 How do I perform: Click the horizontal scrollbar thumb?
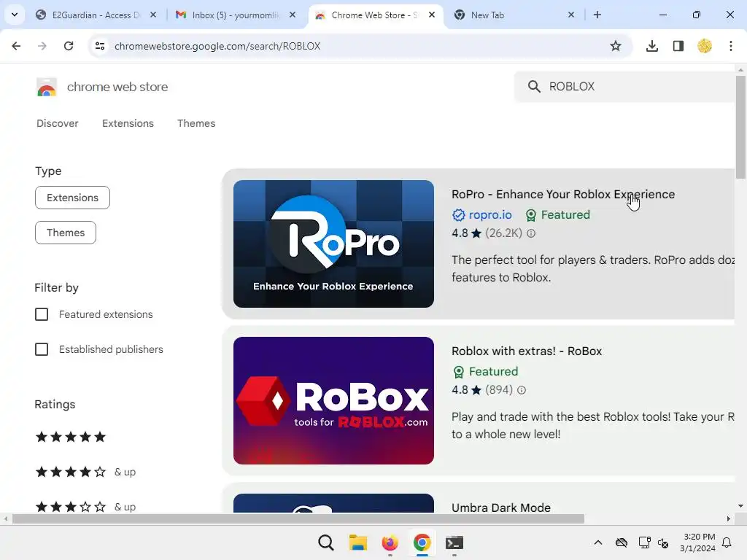298,519
